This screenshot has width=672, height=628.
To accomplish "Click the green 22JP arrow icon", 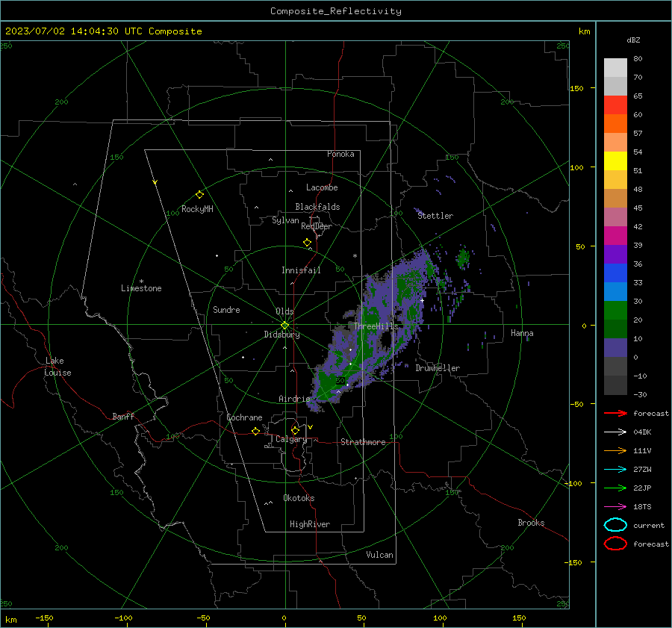I will (x=615, y=488).
